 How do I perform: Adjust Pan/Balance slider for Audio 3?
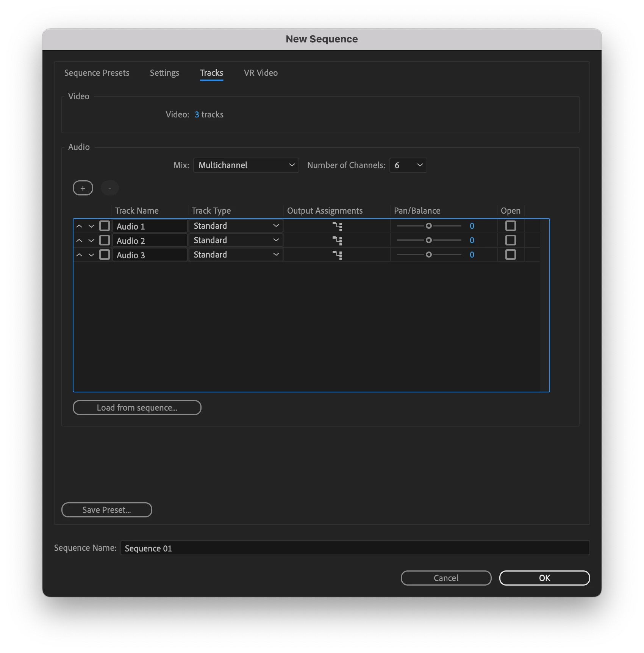point(429,255)
